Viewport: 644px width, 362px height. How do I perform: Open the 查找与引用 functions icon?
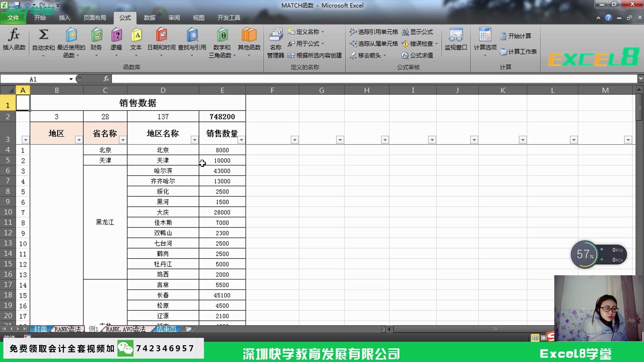[x=192, y=40]
